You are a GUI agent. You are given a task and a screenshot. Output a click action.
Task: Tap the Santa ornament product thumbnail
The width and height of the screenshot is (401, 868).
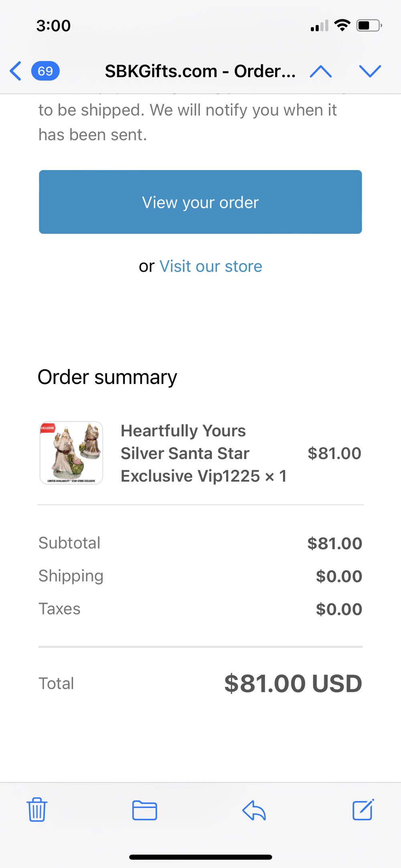[71, 453]
